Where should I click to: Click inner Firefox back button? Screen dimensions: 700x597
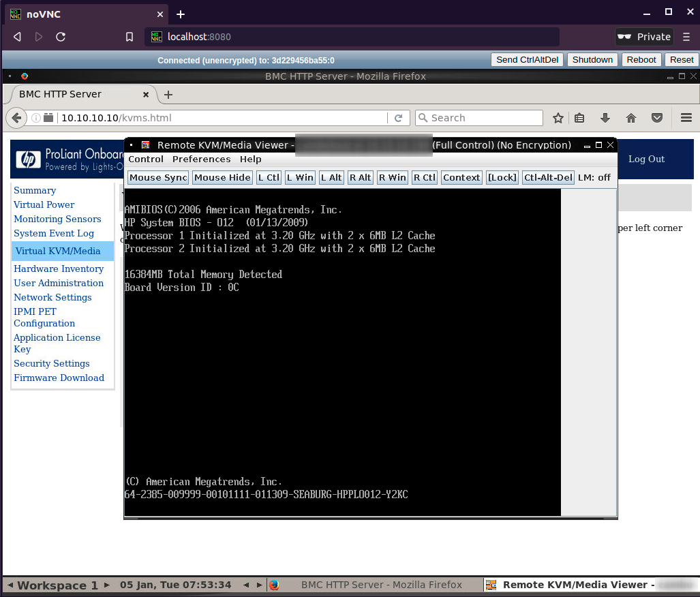click(16, 118)
